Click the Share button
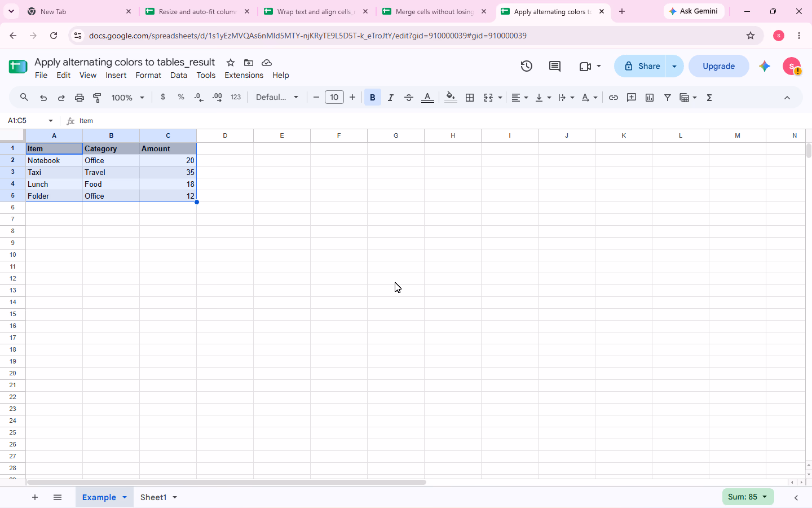The image size is (812, 508). 640,66
